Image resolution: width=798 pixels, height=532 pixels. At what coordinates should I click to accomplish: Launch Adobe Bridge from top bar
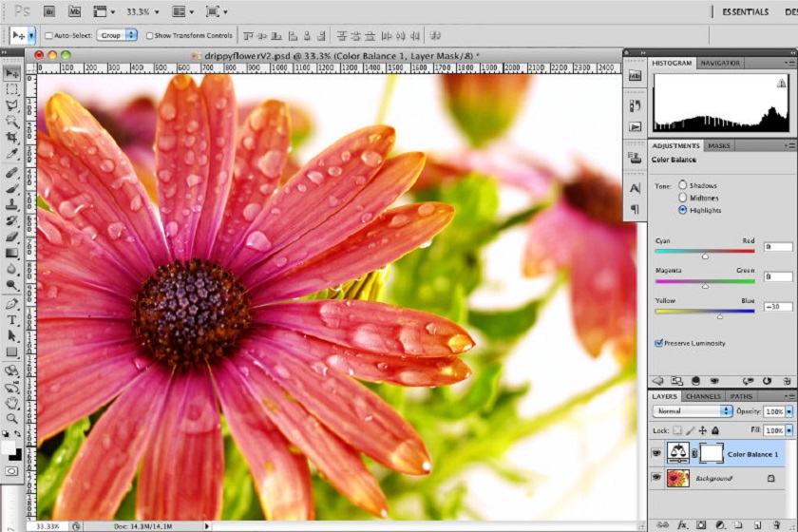tap(48, 11)
